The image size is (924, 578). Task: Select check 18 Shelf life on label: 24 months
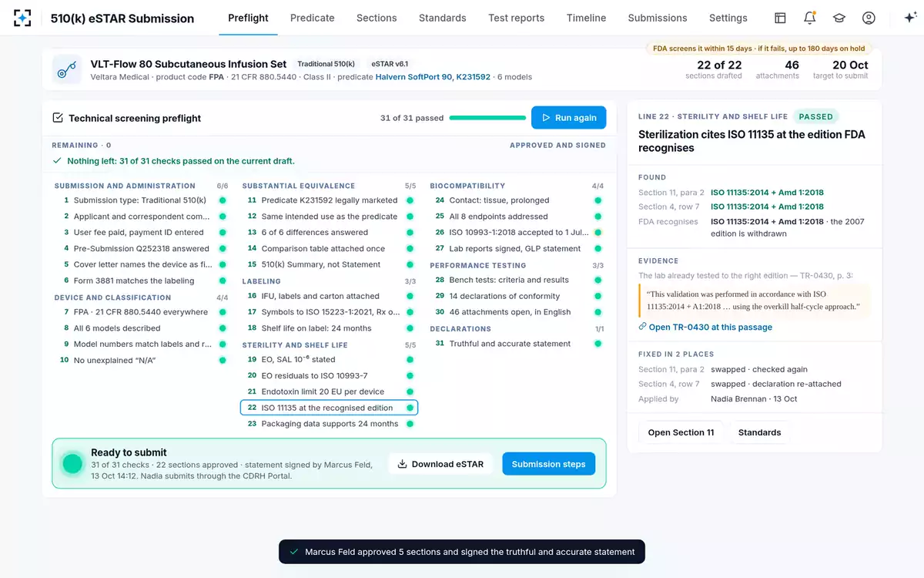click(330, 328)
